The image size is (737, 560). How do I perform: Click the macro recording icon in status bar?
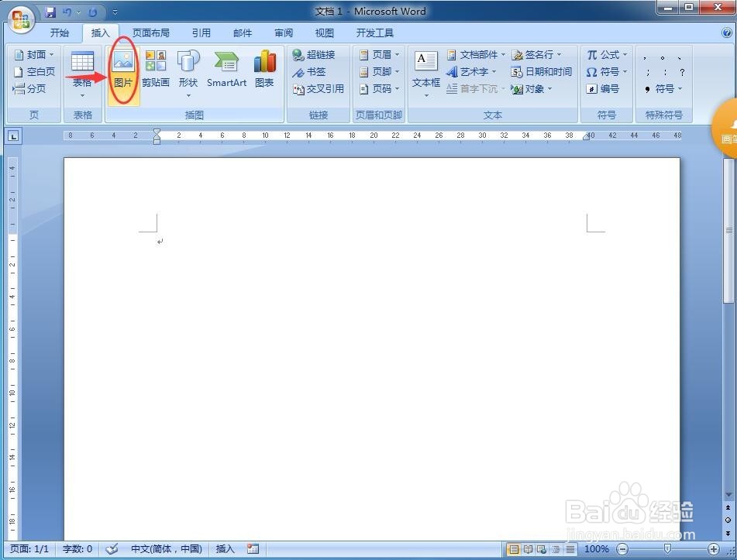(253, 548)
